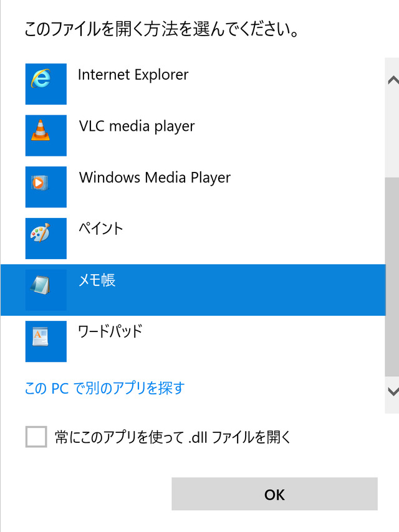
Task: Click the app list scrollbar thumb
Action: (392, 277)
